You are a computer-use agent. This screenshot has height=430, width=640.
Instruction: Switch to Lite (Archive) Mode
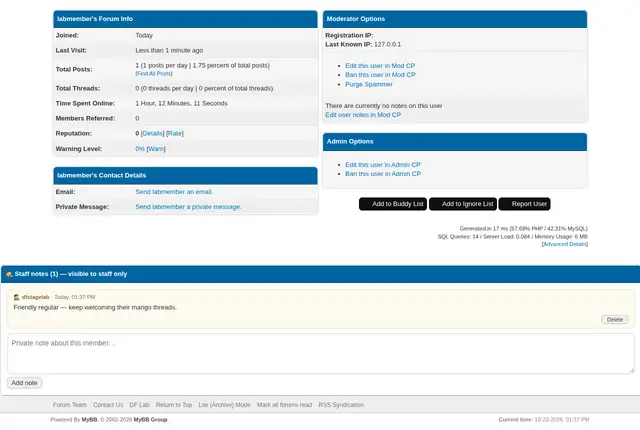(x=224, y=405)
